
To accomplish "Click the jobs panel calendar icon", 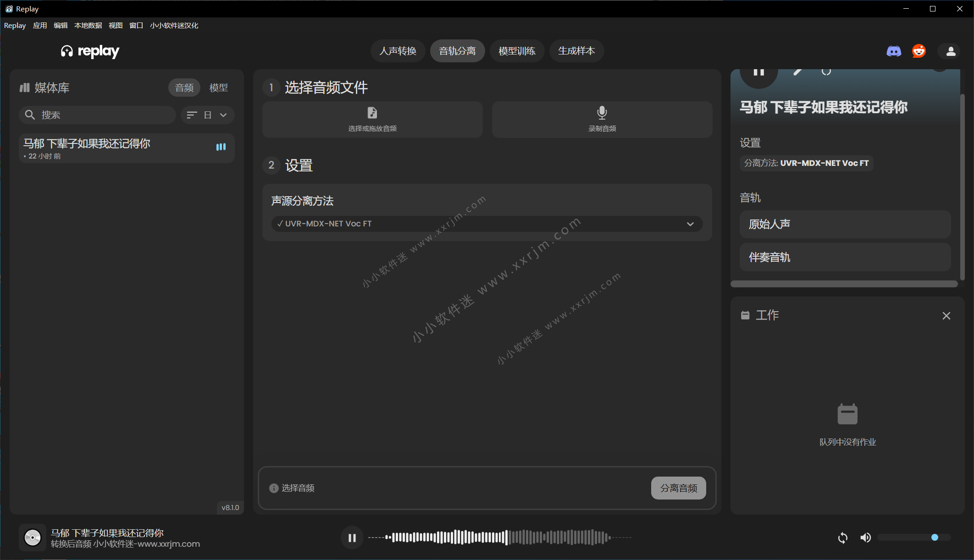I will 745,315.
